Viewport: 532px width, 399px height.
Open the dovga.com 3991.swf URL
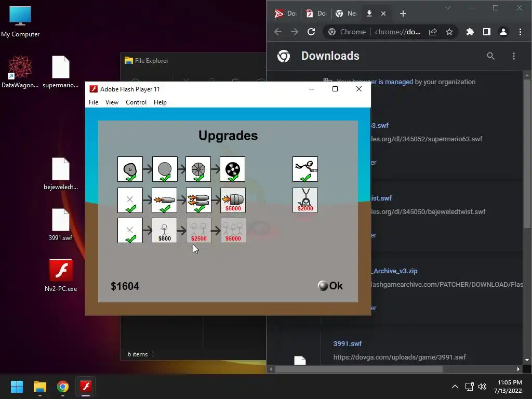pos(400,357)
